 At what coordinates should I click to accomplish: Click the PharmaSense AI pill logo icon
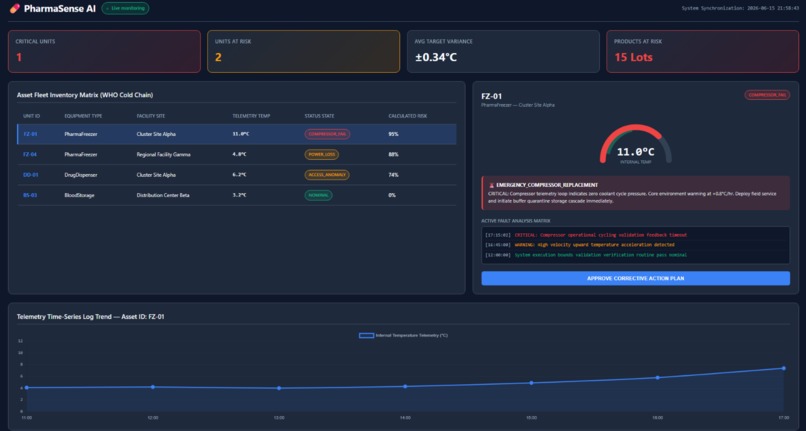(15, 8)
